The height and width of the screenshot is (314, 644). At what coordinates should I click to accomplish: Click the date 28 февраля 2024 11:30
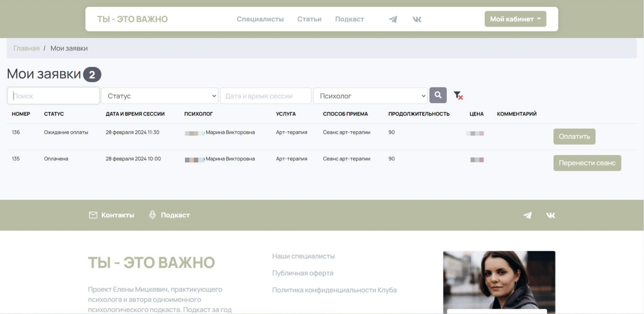(132, 132)
